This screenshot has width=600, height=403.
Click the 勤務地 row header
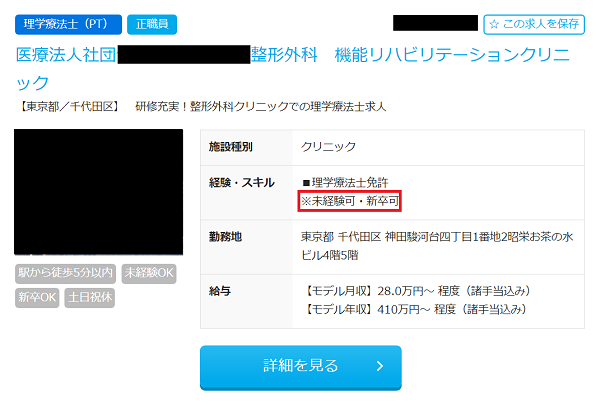(x=224, y=237)
